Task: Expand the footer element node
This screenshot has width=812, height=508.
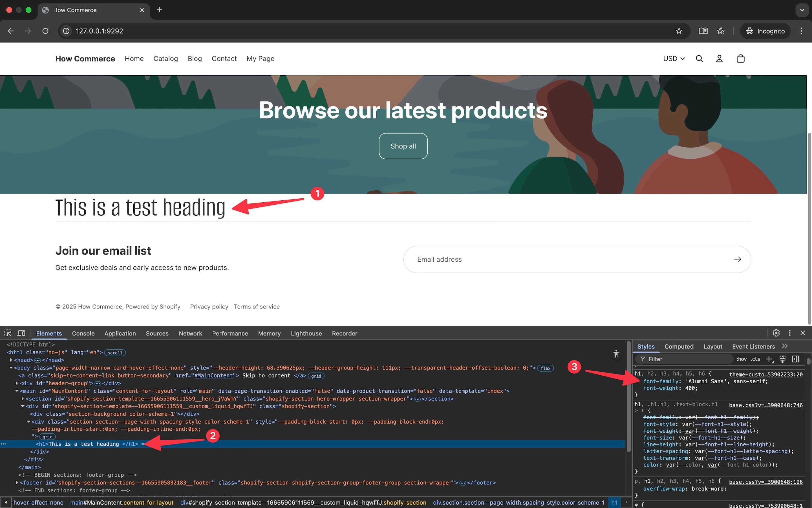Action: click(x=17, y=483)
